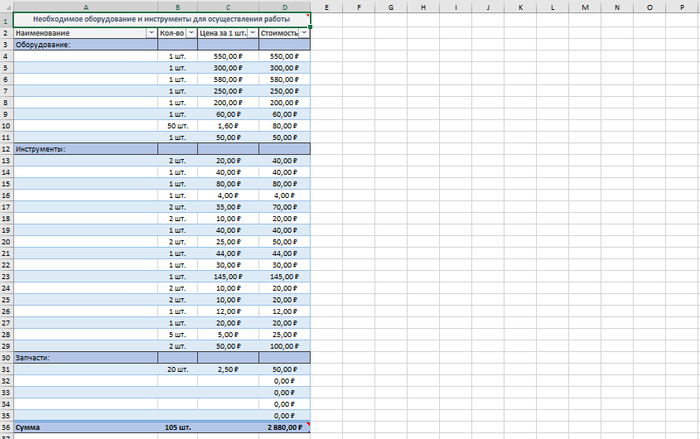Select the 50 шт. quantity cell
The width and height of the screenshot is (700, 439).
point(177,126)
